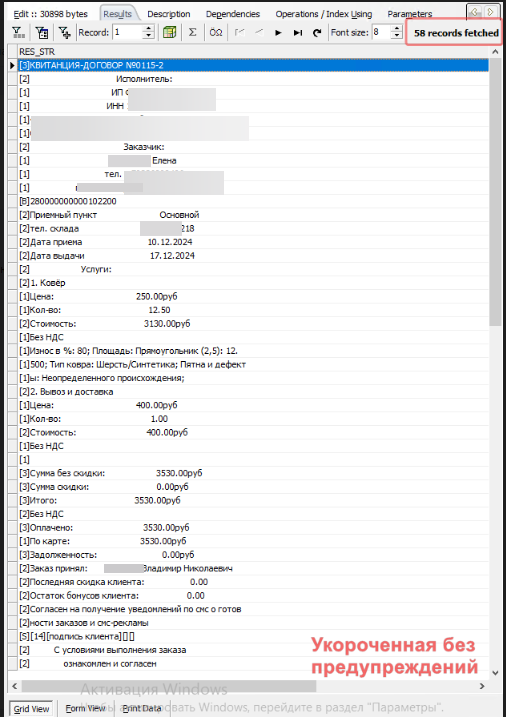The image size is (506, 717).
Task: Open the Dependencies tab
Action: click(x=233, y=14)
